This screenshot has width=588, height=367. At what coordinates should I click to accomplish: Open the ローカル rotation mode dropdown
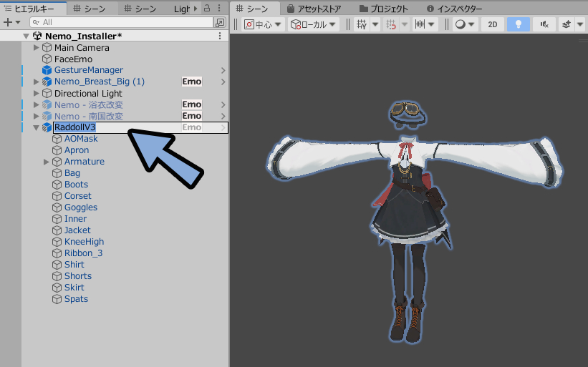tap(316, 24)
